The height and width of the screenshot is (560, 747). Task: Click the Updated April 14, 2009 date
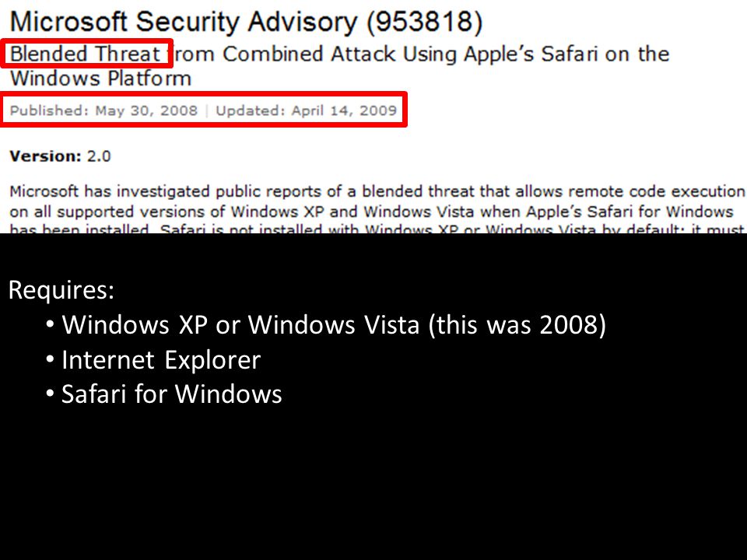tap(306, 110)
